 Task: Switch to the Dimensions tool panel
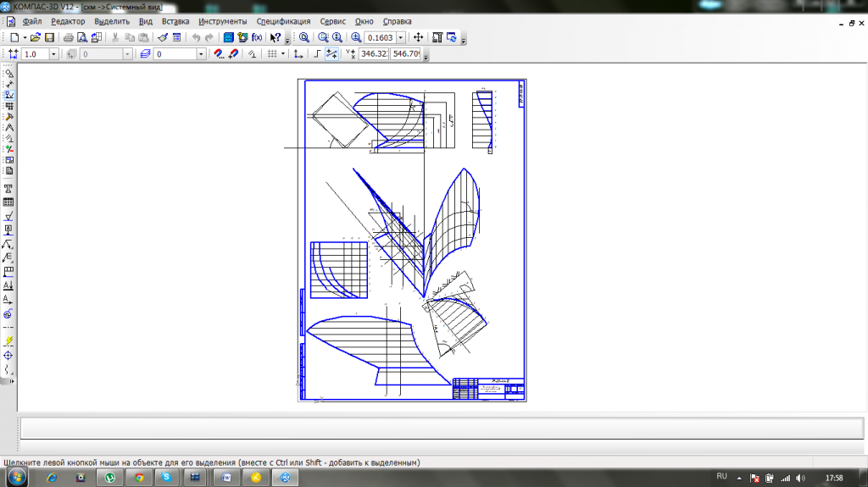coord(8,84)
